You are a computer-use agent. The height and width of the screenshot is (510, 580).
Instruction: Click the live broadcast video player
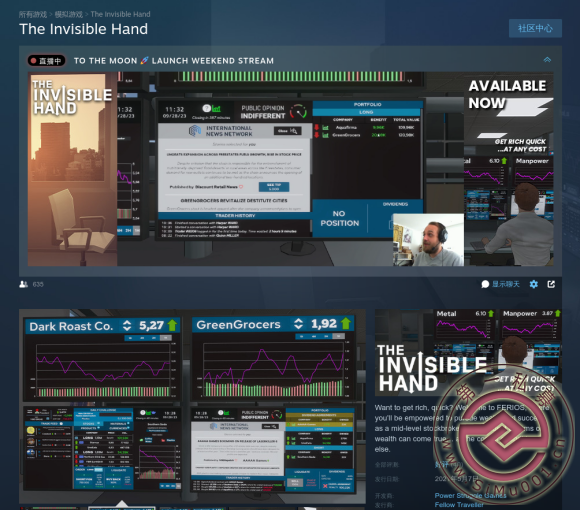pos(290,169)
